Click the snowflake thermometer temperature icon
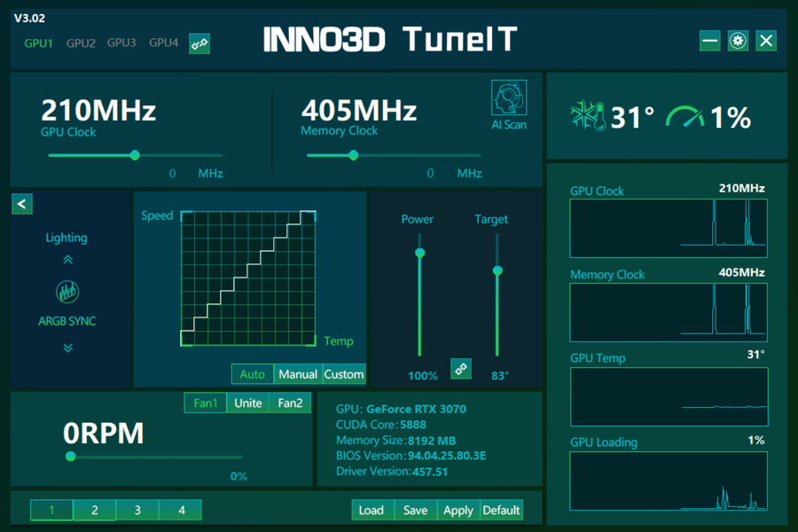This screenshot has width=798, height=532. tap(587, 116)
